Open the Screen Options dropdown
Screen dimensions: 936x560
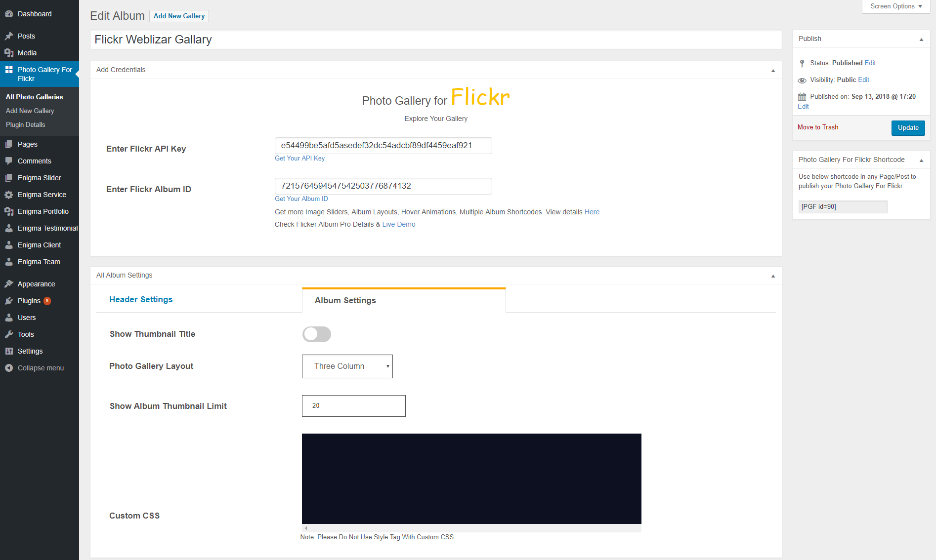(896, 6)
